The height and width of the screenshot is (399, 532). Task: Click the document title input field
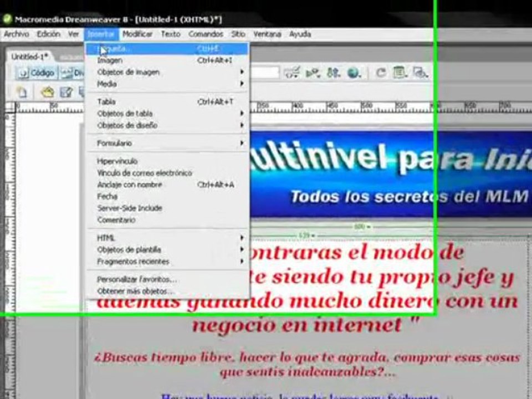[265, 73]
